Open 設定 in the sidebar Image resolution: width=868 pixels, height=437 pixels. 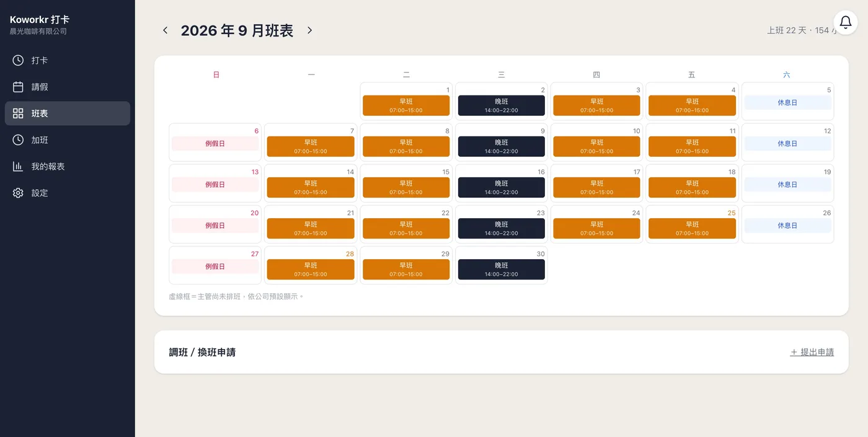[x=68, y=193]
